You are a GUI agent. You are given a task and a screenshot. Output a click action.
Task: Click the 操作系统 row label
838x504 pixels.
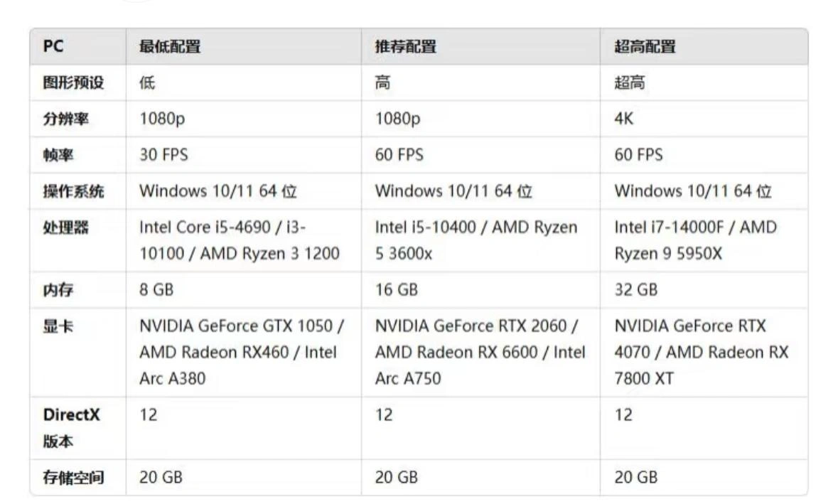pos(73,191)
